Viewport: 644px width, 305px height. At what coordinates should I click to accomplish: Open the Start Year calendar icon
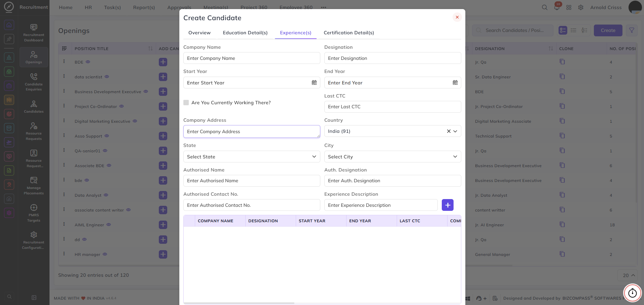click(x=314, y=83)
